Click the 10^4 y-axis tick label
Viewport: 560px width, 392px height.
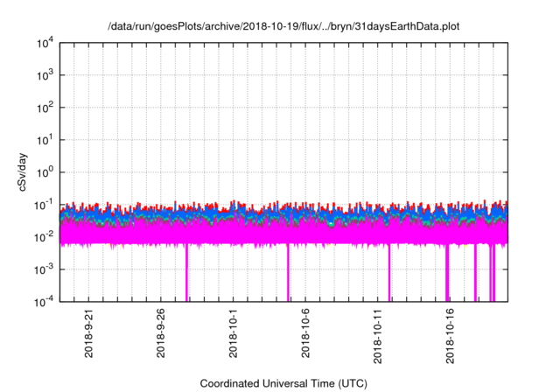pos(45,44)
